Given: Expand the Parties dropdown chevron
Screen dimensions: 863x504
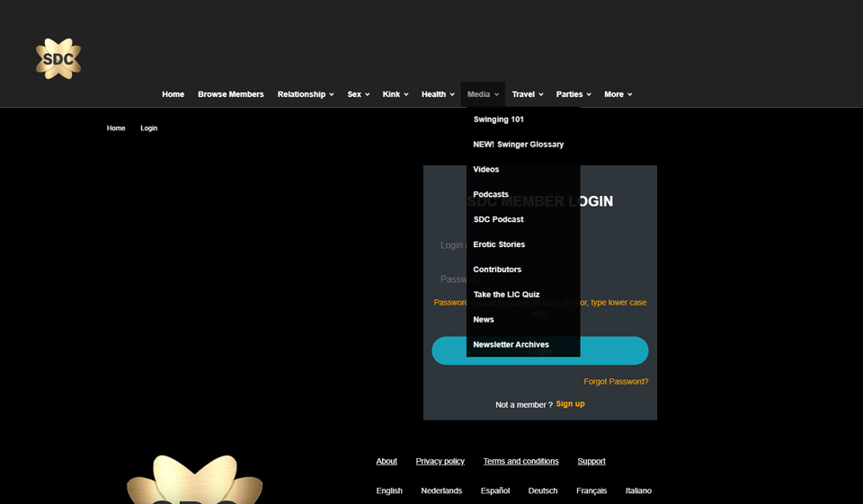Looking at the screenshot, I should 589,94.
